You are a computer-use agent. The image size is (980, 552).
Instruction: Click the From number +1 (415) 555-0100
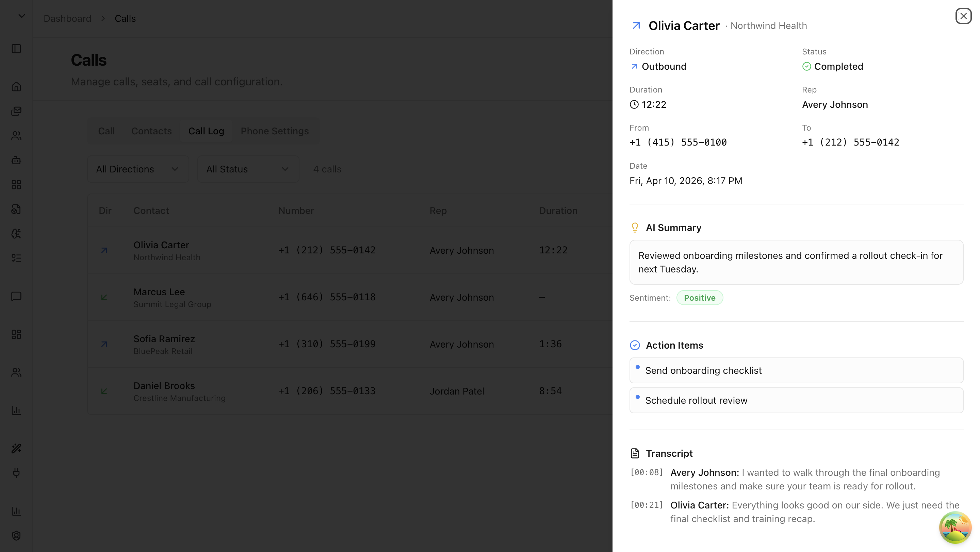(x=678, y=143)
